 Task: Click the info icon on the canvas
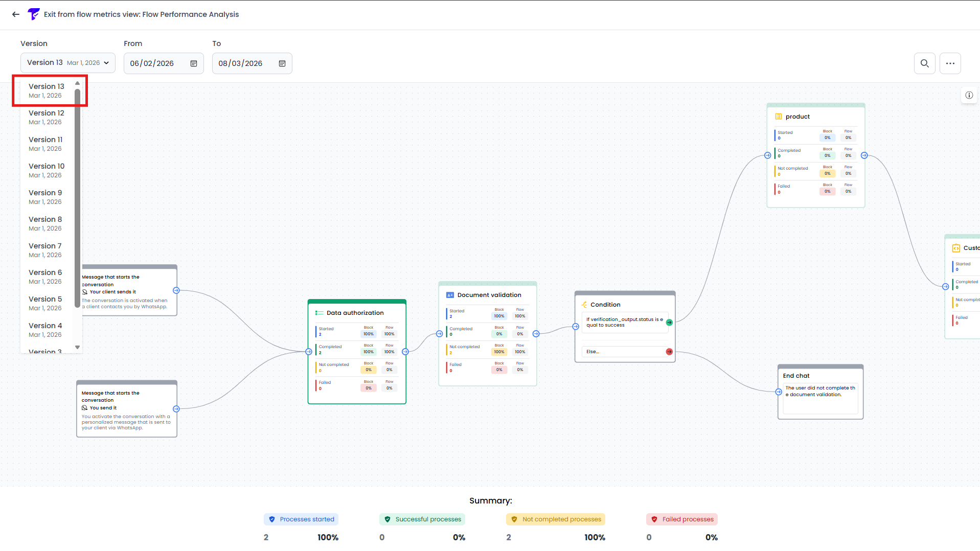(x=969, y=95)
